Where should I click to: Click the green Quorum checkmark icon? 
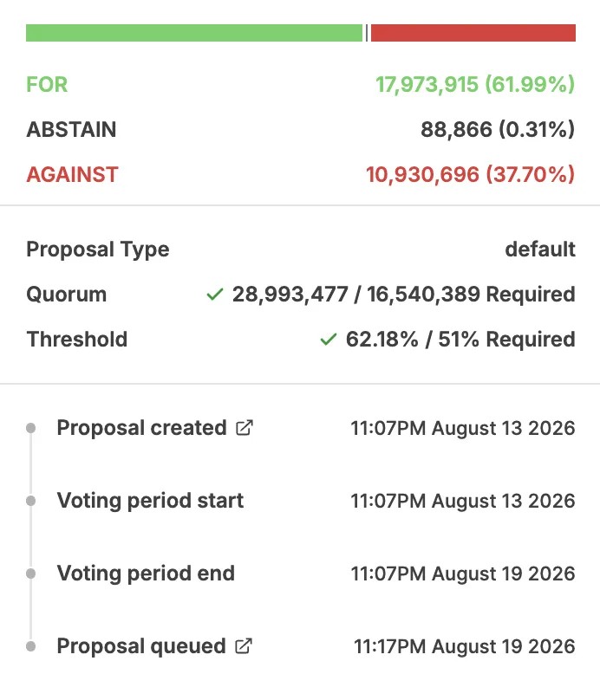tap(215, 295)
